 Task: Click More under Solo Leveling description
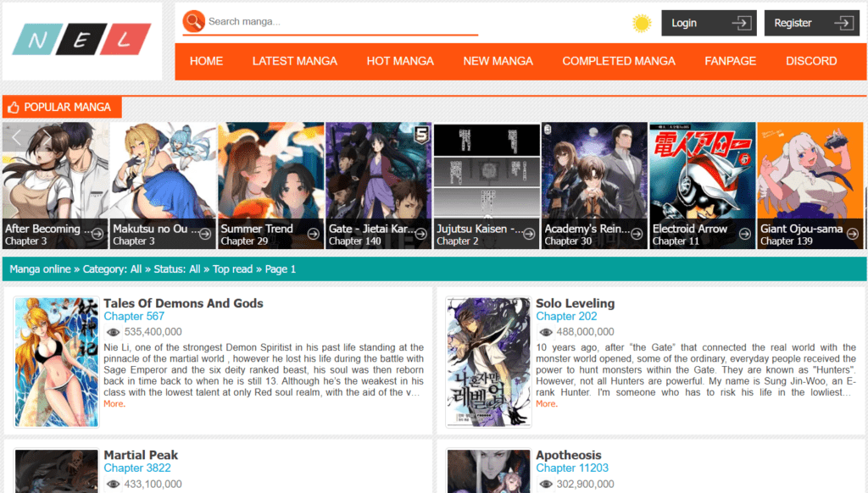(x=547, y=404)
